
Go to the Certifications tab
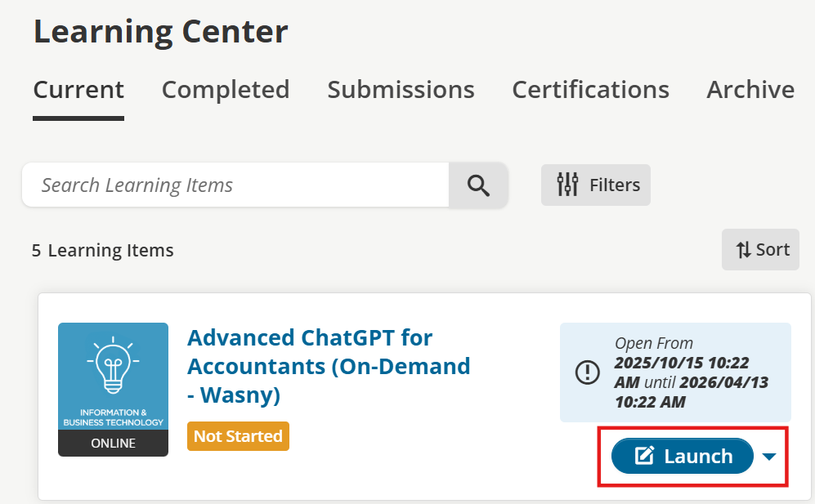590,89
